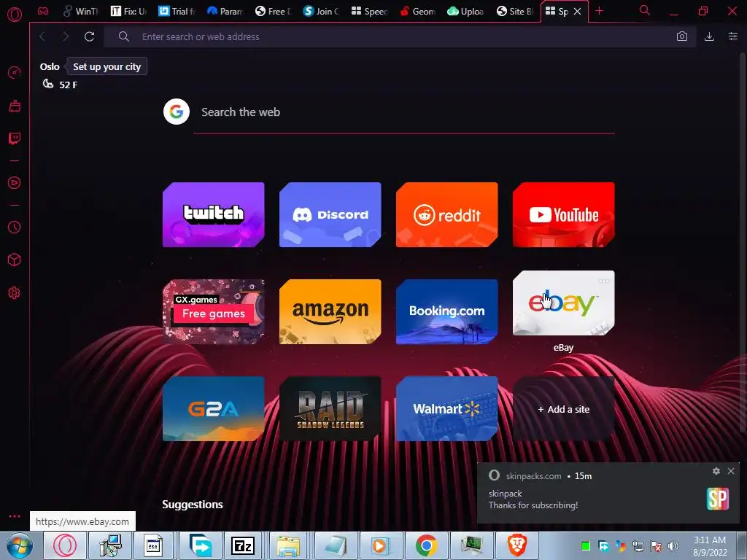
Task: Click the skinpack SP notification logo
Action: (x=718, y=499)
